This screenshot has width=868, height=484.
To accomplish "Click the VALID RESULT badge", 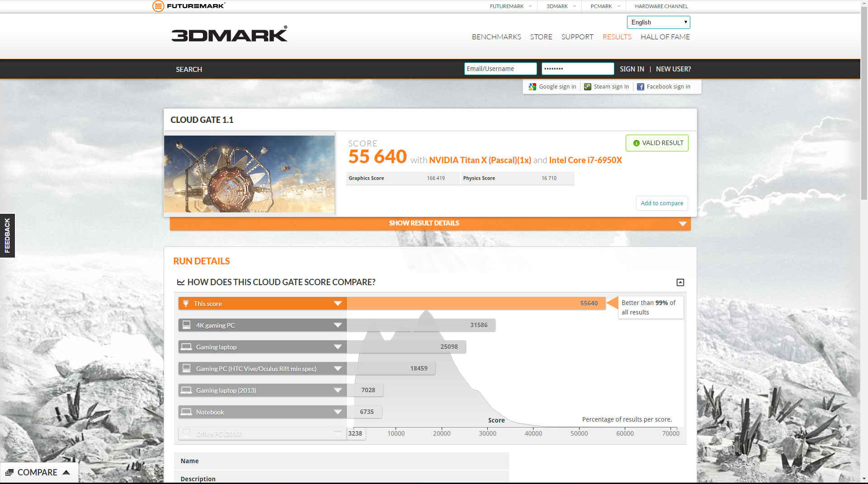I will (x=657, y=143).
